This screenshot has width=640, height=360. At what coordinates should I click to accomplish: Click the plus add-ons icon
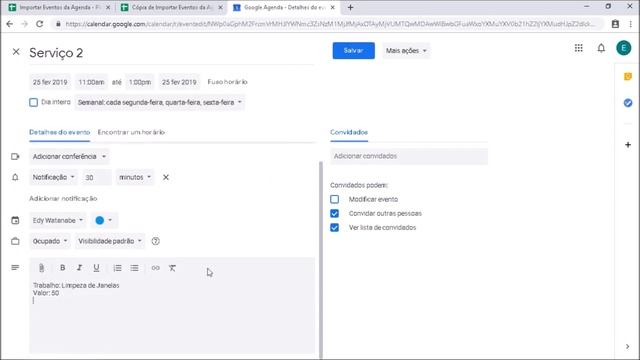click(x=628, y=144)
